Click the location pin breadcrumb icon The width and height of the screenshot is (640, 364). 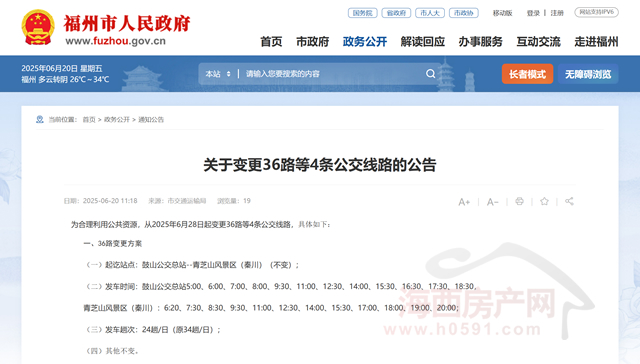[x=40, y=119]
